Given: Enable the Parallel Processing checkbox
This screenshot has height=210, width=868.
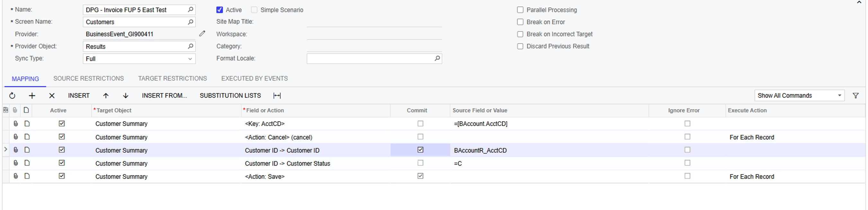Looking at the screenshot, I should click(520, 10).
